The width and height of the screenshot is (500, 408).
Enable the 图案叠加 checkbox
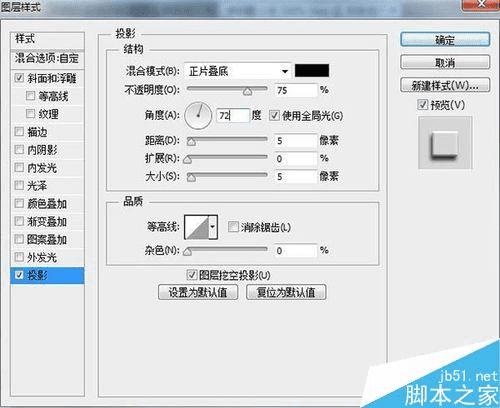point(19,239)
